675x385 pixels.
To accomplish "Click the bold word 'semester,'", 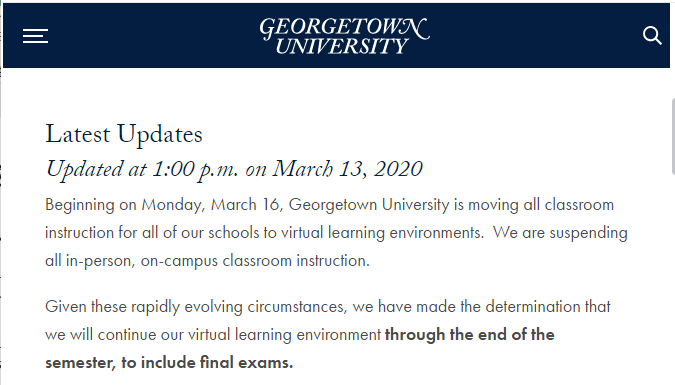I will pos(81,363).
